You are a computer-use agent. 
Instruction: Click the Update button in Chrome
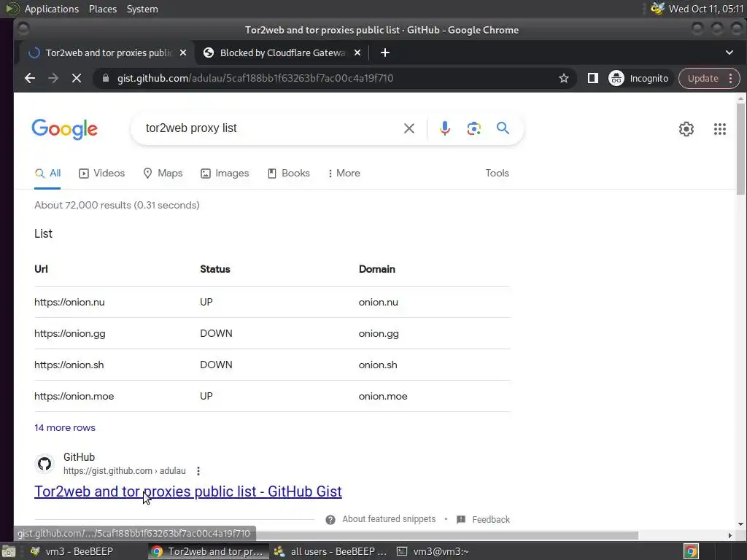(x=703, y=78)
